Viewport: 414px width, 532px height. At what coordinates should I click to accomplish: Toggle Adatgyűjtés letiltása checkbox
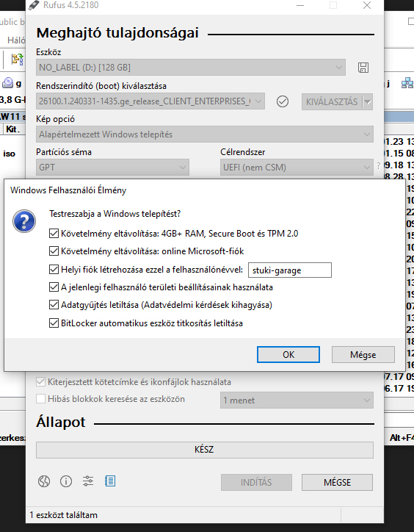point(54,305)
